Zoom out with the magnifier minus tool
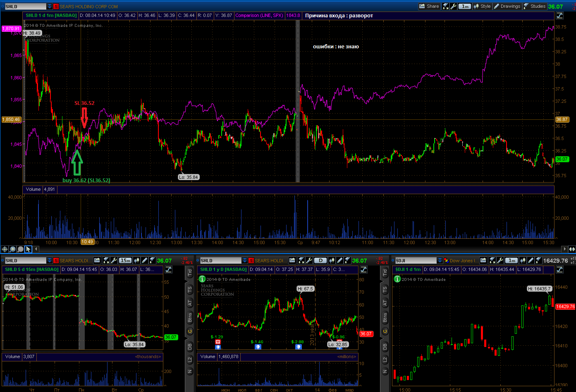Image resolution: width=576 pixels, height=392 pixels. tap(21, 249)
